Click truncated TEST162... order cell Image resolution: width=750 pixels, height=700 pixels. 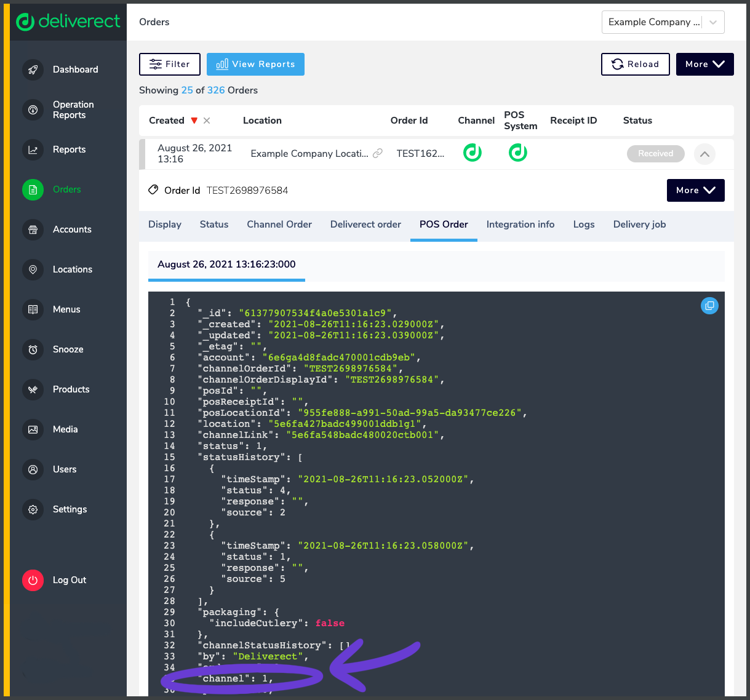click(x=420, y=153)
